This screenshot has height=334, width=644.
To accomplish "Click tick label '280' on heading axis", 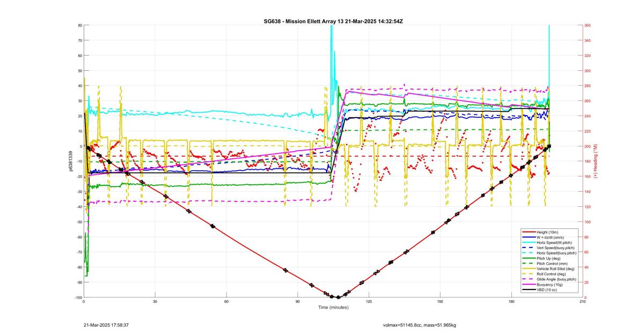I will tap(588, 86).
